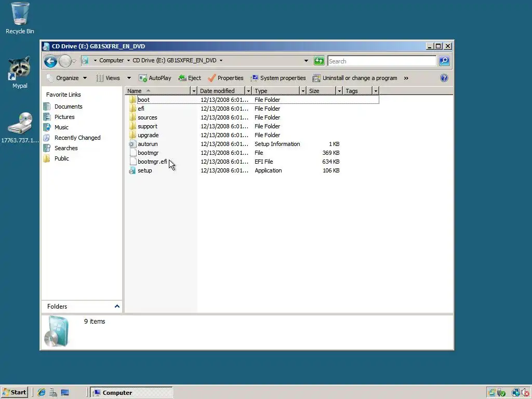The height and width of the screenshot is (399, 532).
Task: Click System properties toolbar button
Action: pos(278,78)
